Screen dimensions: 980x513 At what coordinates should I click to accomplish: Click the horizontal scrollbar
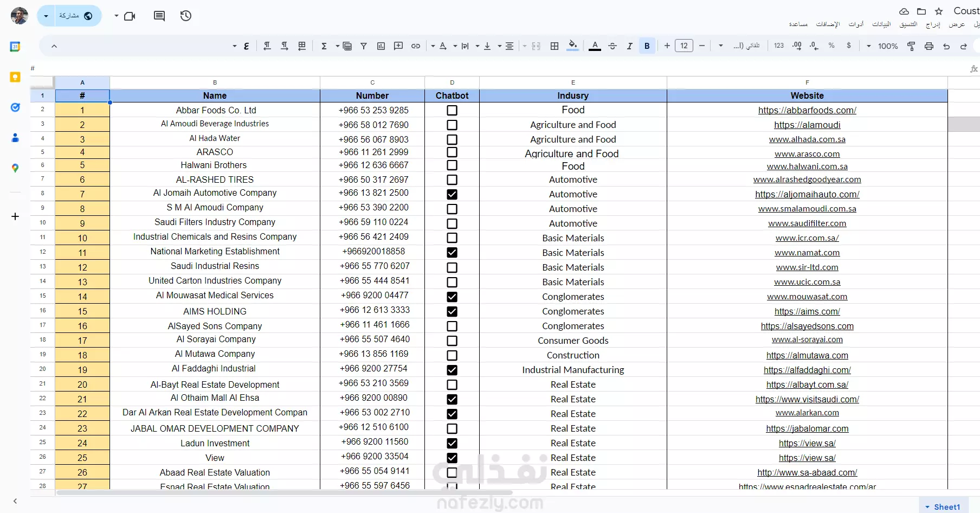click(285, 492)
